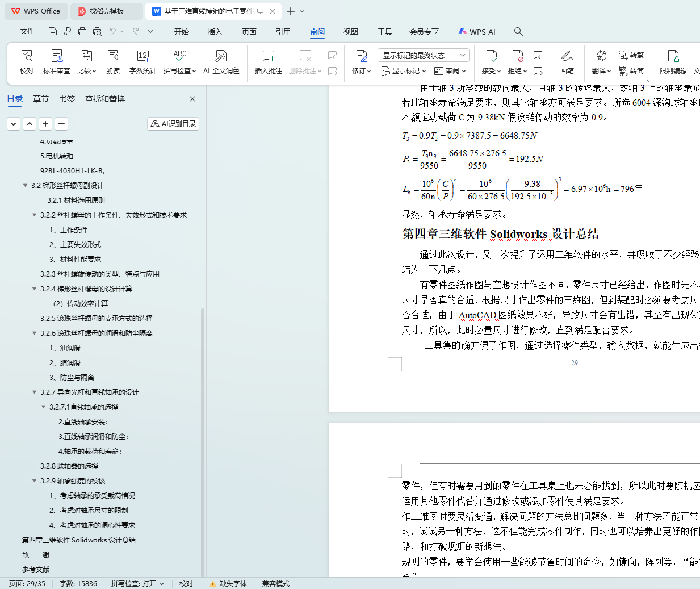Click the print icon in quick toolbar
The width and height of the screenshot is (700, 589).
point(82,31)
